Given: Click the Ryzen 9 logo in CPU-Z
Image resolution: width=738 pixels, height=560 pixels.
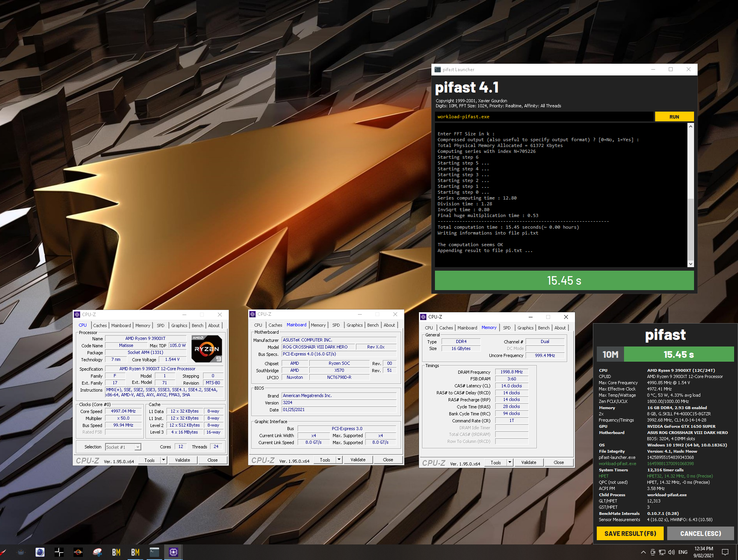Looking at the screenshot, I should [x=207, y=349].
